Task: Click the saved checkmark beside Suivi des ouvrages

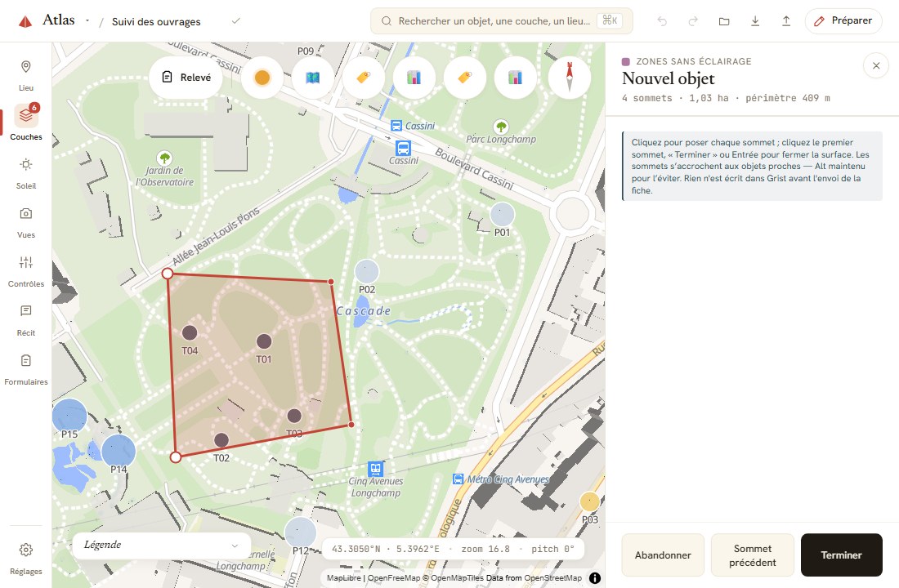Action: click(x=235, y=20)
